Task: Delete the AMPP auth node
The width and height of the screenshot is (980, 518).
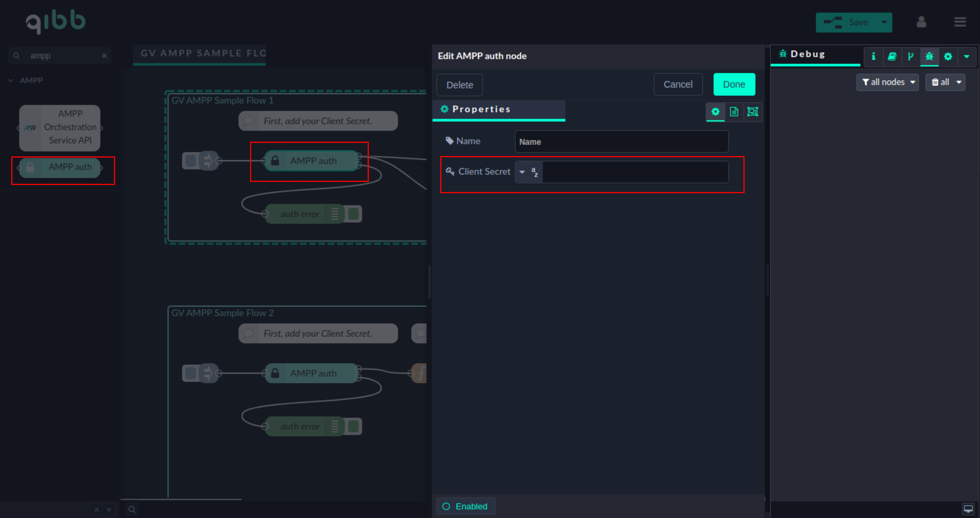Action: (x=459, y=85)
